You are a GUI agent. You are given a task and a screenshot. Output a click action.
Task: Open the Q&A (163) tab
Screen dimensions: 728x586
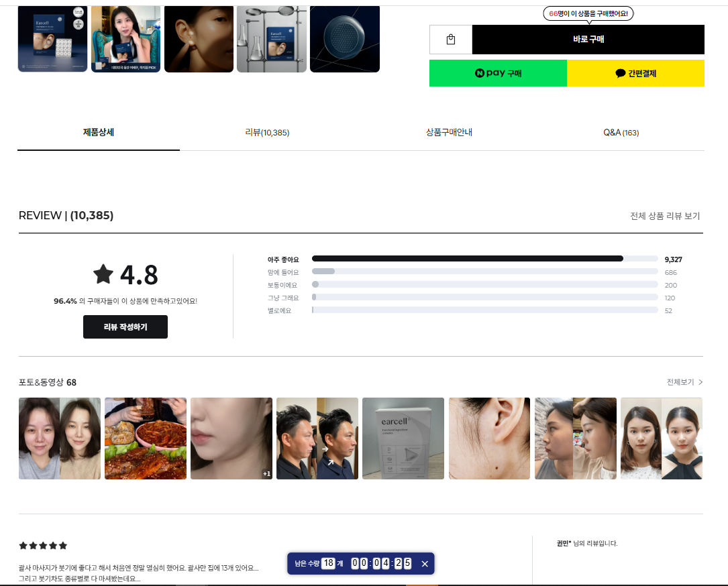(621, 133)
